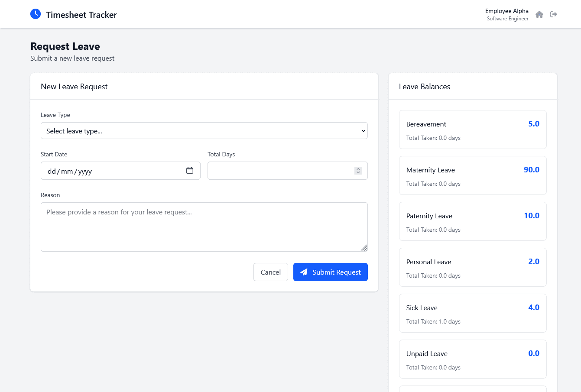Click the Request Leave page heading
Image resolution: width=581 pixels, height=392 pixels.
click(x=65, y=46)
